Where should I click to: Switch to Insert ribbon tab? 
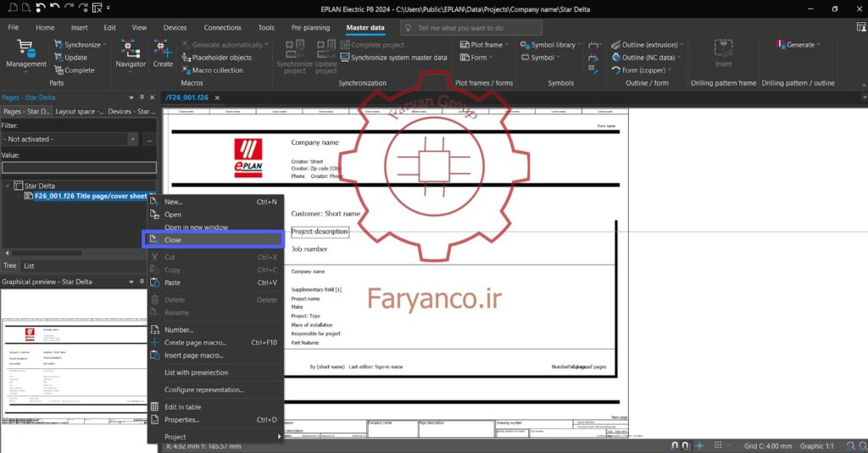(x=79, y=27)
